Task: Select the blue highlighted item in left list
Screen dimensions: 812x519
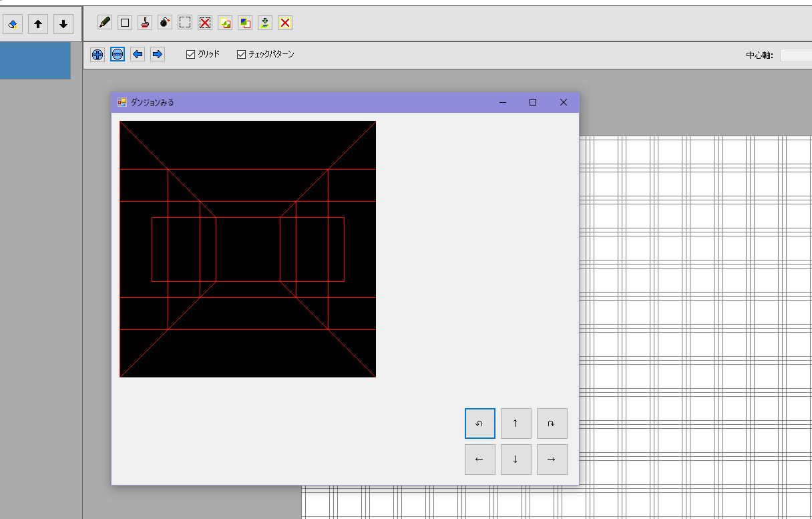Action: [x=35, y=61]
